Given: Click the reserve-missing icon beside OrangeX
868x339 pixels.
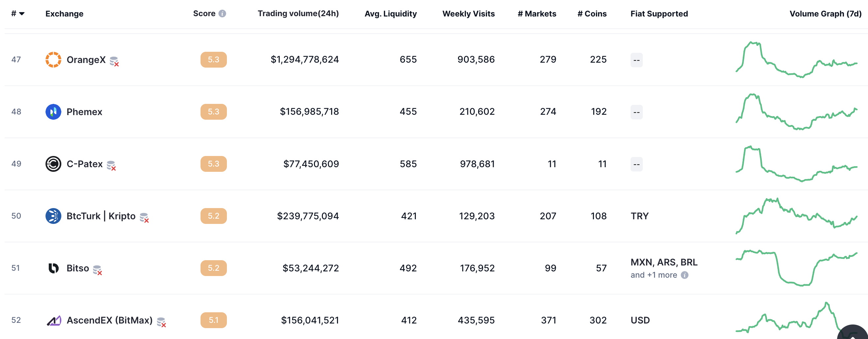Looking at the screenshot, I should [x=114, y=61].
